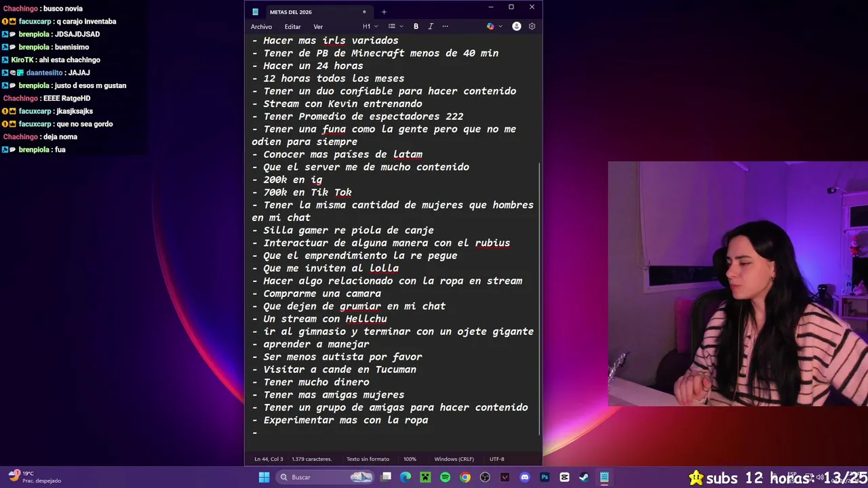Open the Notepad settings gear
The height and width of the screenshot is (488, 868).
point(532,26)
